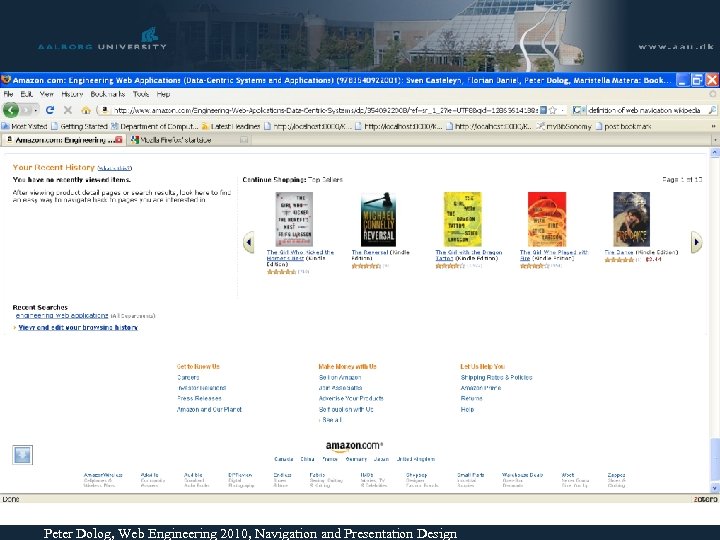The width and height of the screenshot is (720, 540).
Task: Open the Bookmarks menu
Action: click(x=107, y=94)
